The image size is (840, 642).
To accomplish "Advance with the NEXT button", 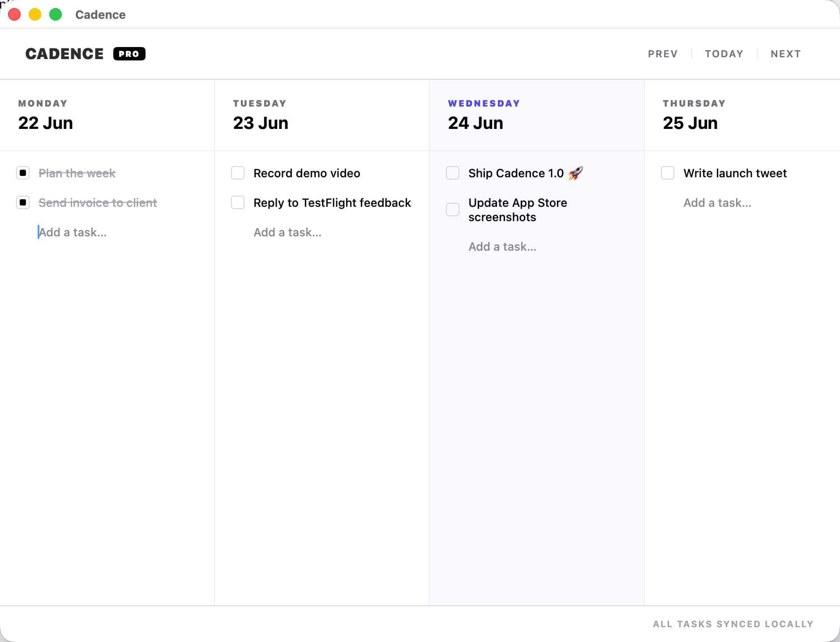I will 786,54.
